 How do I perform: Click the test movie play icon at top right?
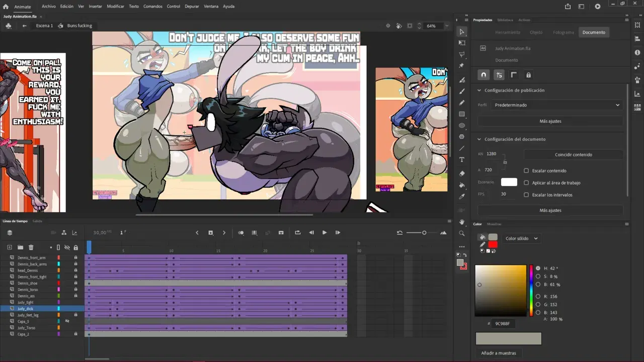pyautogui.click(x=598, y=7)
